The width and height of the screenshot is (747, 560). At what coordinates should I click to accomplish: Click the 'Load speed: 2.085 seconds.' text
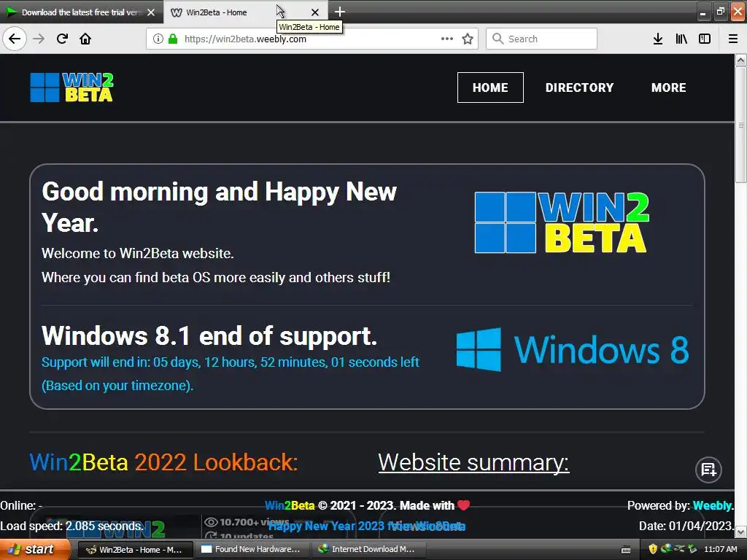(x=71, y=526)
